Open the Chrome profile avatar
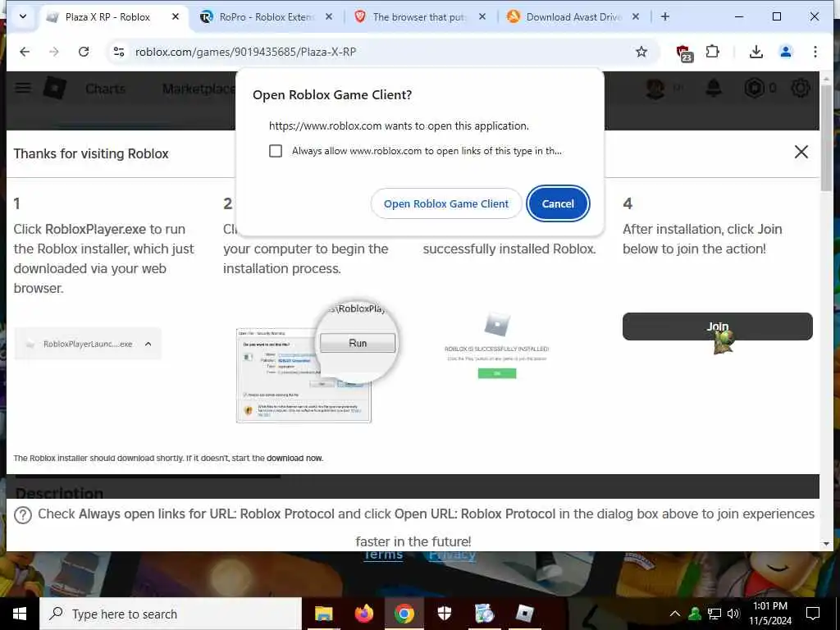This screenshot has width=840, height=630. coord(785,52)
